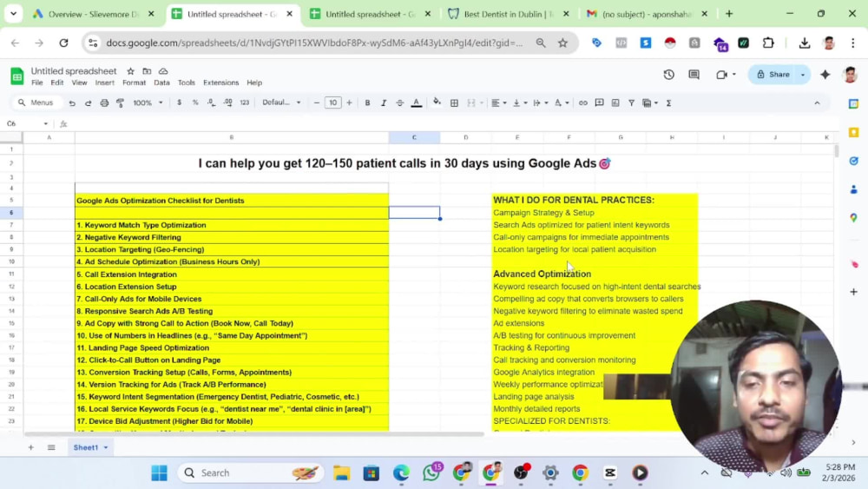Screen dimensions: 868x489
Task: Open text rotation dropdown
Action: [562, 103]
